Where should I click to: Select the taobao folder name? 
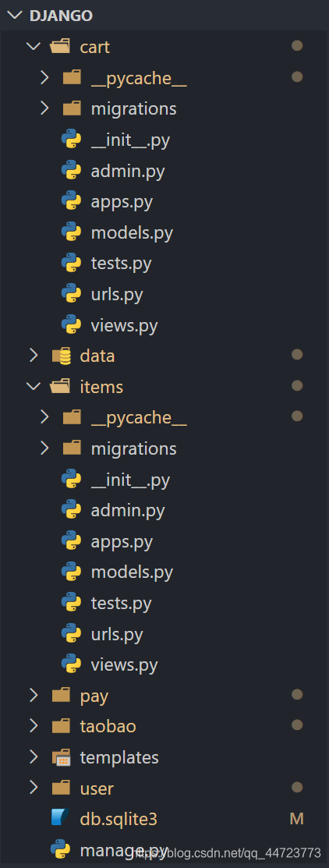[108, 726]
